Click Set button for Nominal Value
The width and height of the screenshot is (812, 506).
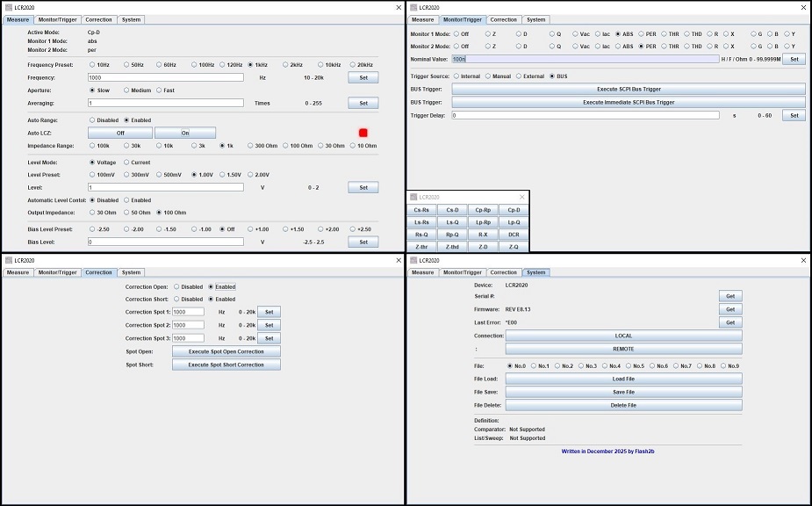(794, 59)
